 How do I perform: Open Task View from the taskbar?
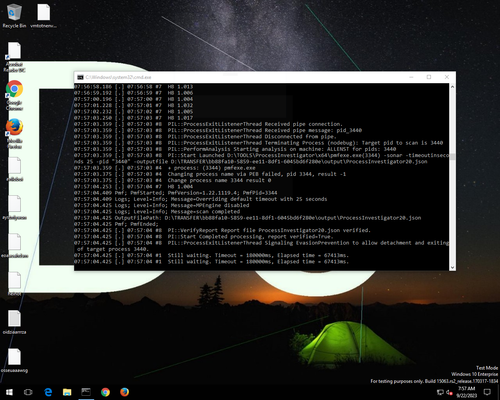click(x=28, y=392)
